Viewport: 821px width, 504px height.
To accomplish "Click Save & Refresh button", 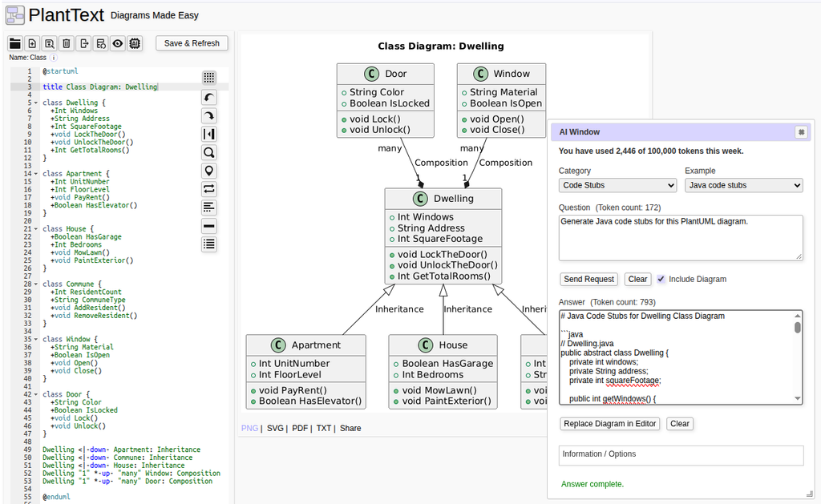I will click(x=192, y=43).
